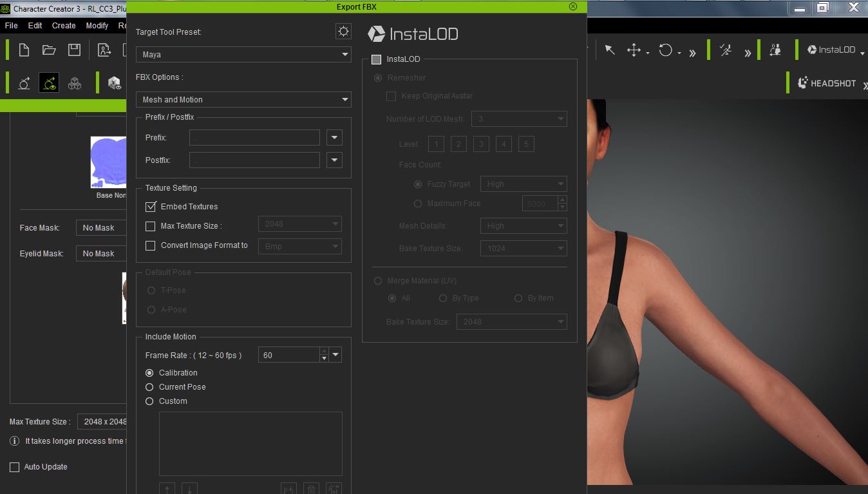The image size is (868, 494).
Task: Click the import character file icon
Action: [104, 50]
